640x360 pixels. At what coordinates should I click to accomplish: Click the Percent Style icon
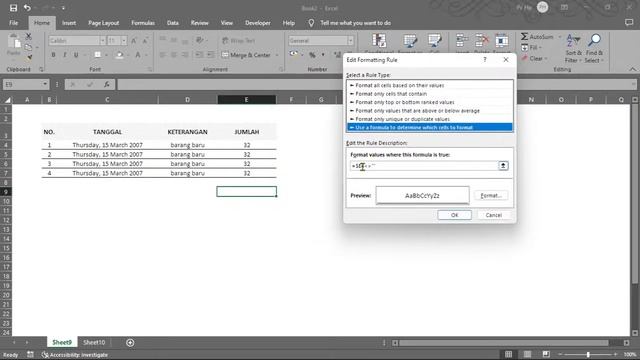(312, 55)
